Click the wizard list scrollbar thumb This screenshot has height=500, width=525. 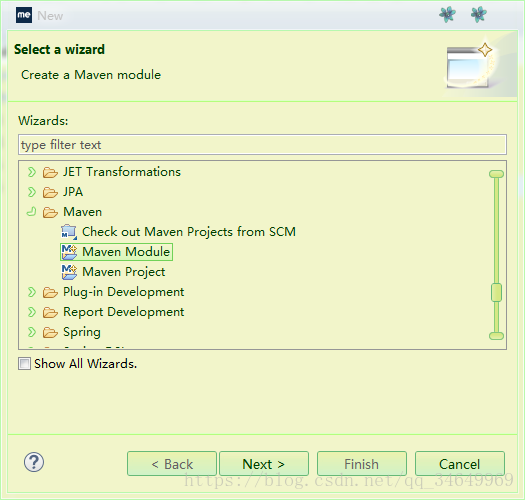pyautogui.click(x=496, y=292)
